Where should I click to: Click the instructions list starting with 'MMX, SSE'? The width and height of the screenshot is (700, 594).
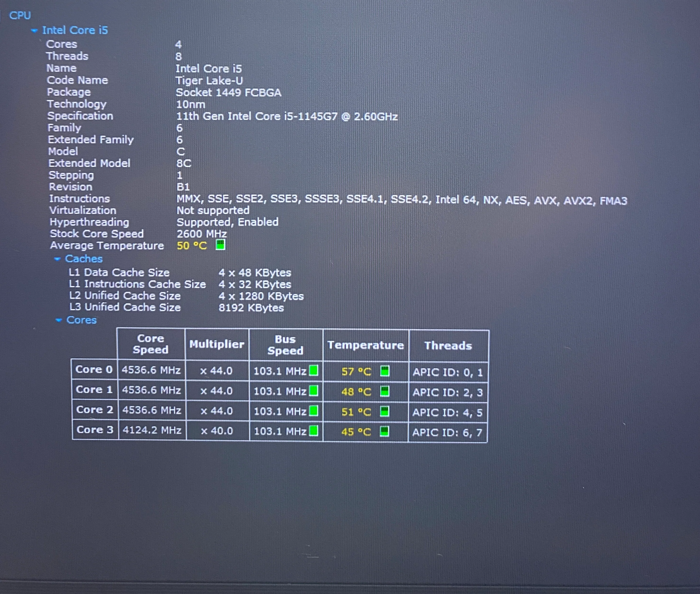(402, 200)
